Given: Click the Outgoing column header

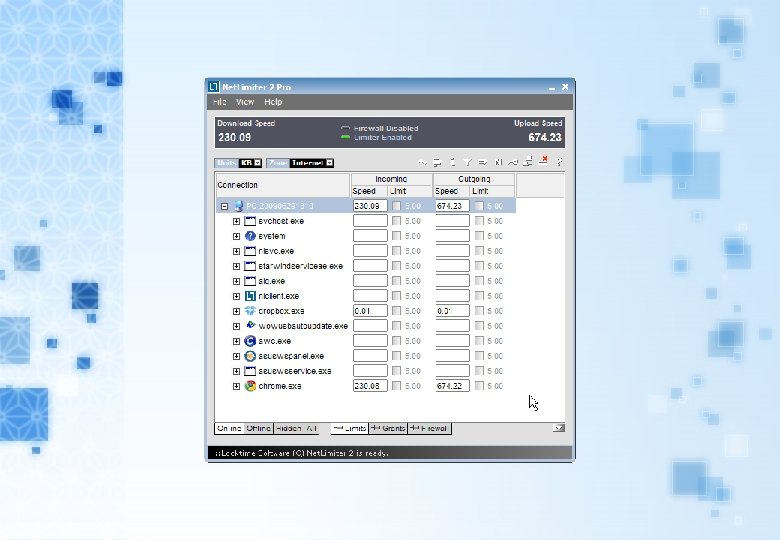Looking at the screenshot, I should pyautogui.click(x=474, y=179).
